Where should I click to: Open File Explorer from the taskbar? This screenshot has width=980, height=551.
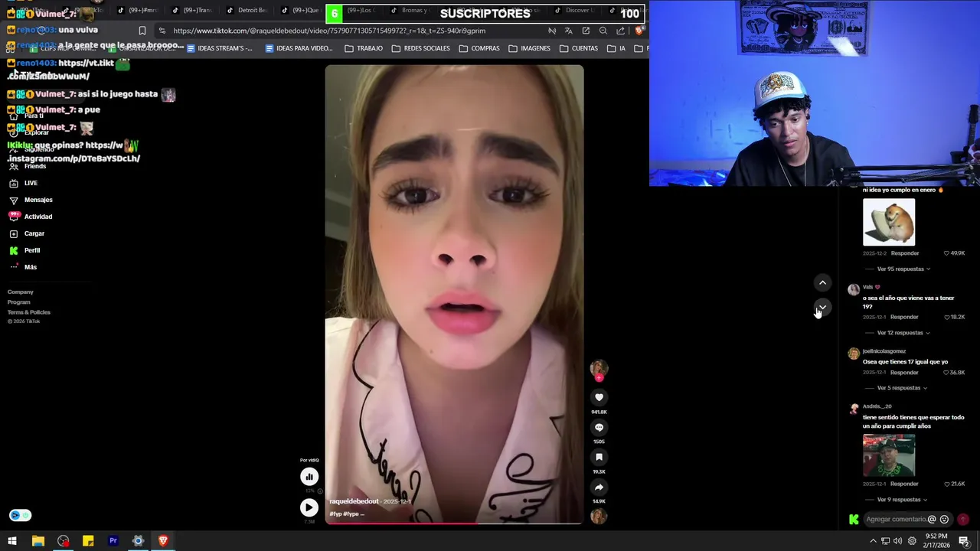38,541
